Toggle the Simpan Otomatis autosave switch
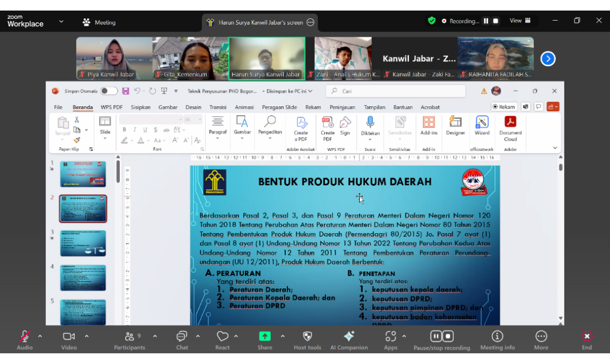610x364 pixels. click(x=109, y=91)
